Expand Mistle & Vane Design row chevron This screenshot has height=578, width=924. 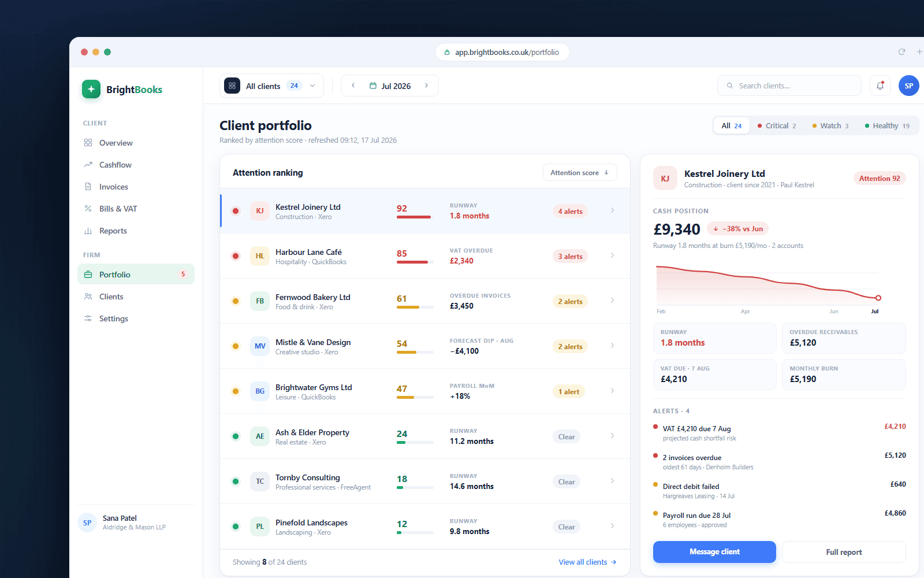click(x=612, y=346)
